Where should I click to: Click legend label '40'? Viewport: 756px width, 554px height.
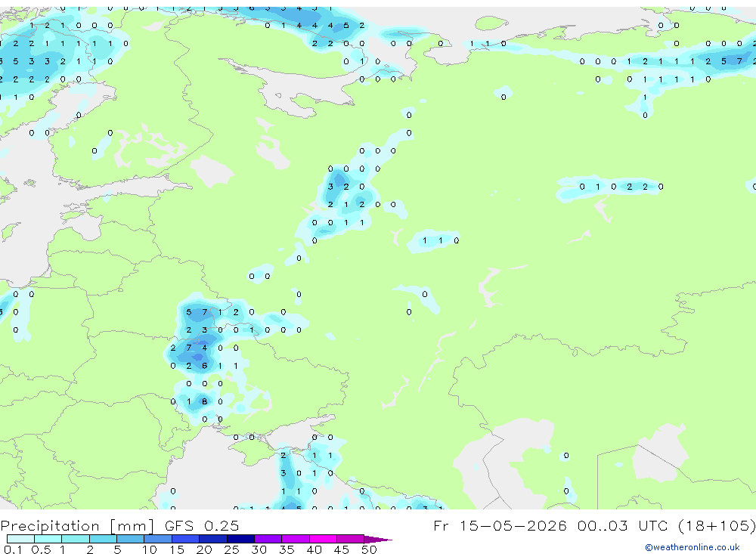(314, 549)
